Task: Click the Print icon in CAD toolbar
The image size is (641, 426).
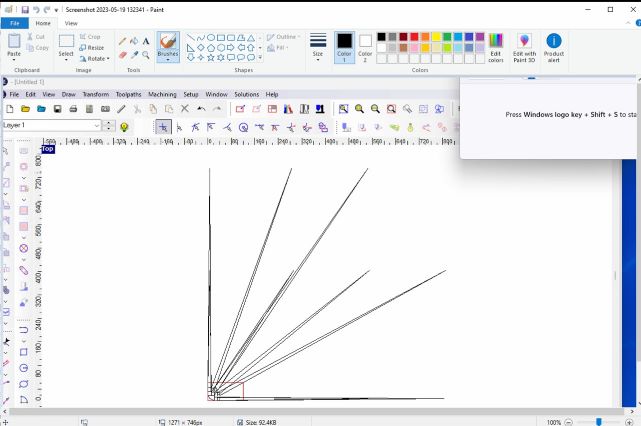Action: pyautogui.click(x=73, y=109)
